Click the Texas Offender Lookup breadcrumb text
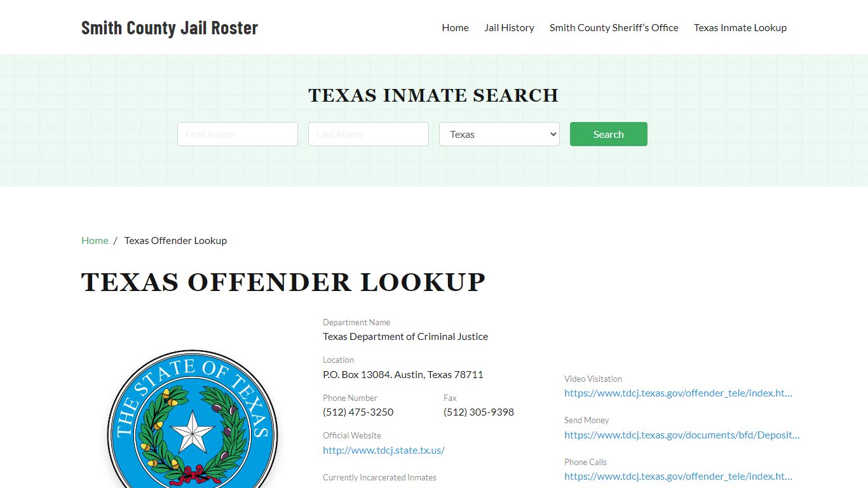Screen dimensions: 868x488 point(175,240)
